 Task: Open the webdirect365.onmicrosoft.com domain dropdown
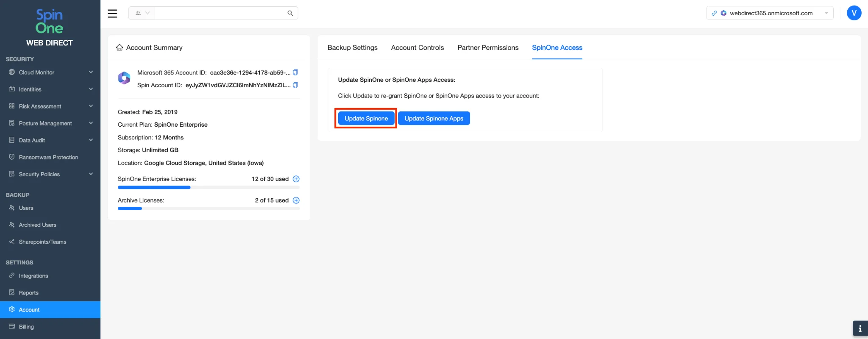coord(770,13)
